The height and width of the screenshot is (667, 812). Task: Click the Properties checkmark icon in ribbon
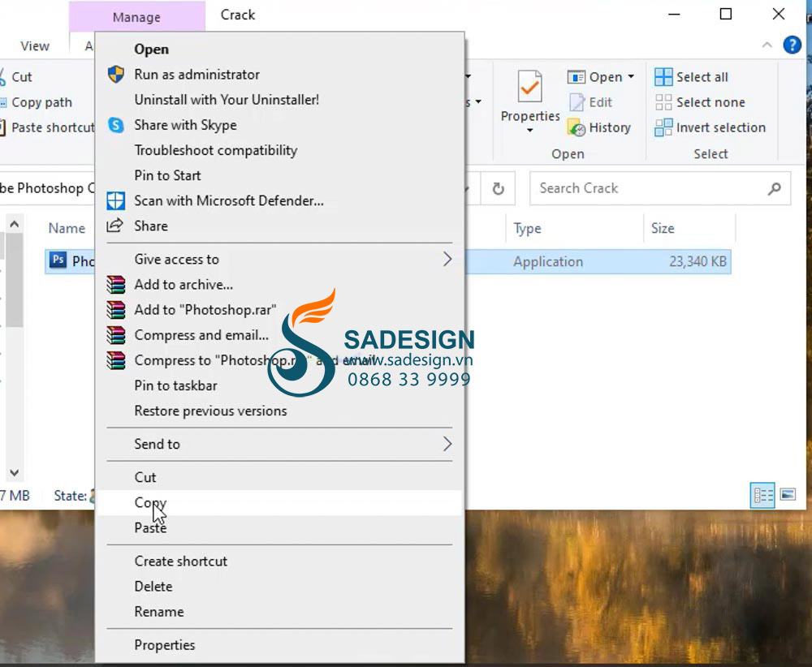(529, 86)
